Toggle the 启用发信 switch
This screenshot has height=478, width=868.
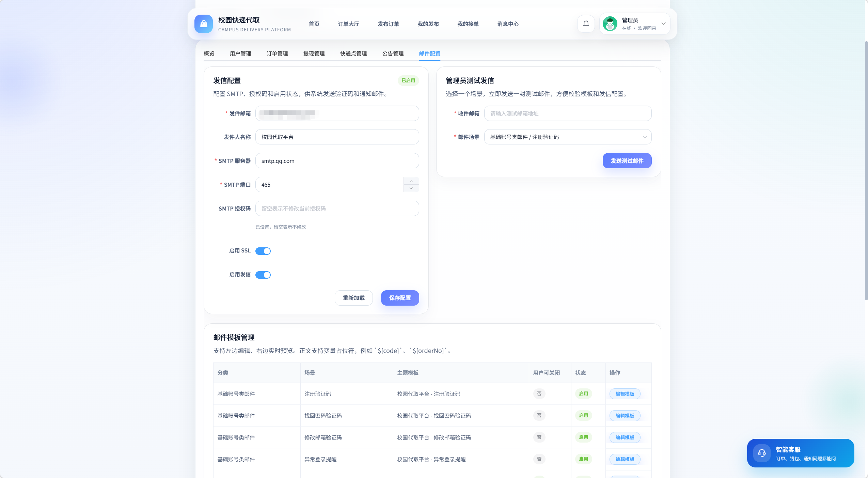(263, 275)
